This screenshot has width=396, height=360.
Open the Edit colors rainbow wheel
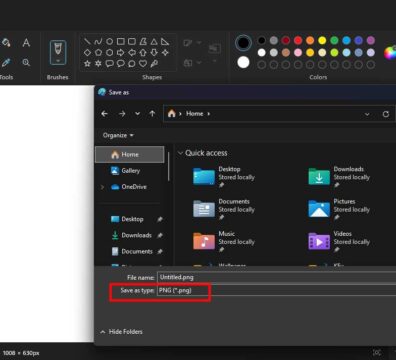coord(390,53)
